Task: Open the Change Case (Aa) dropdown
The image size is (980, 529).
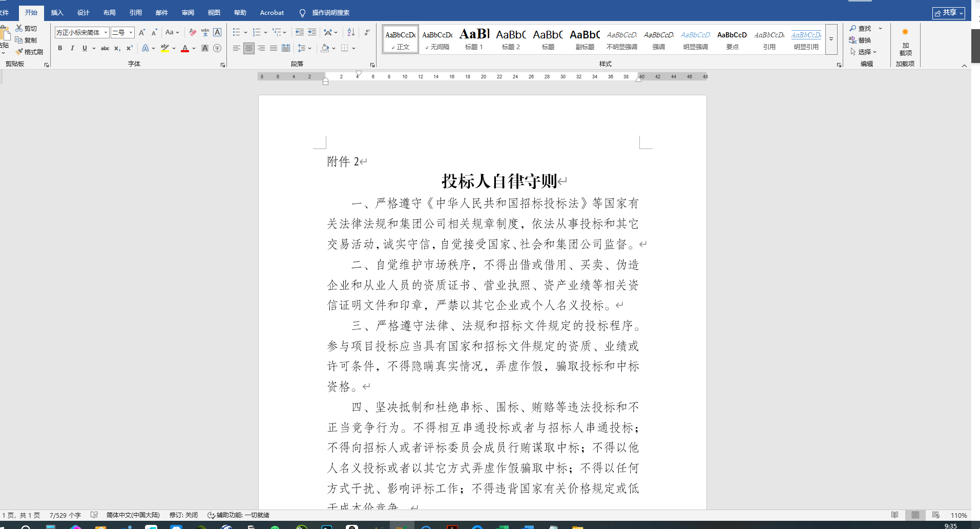Action: click(x=172, y=32)
